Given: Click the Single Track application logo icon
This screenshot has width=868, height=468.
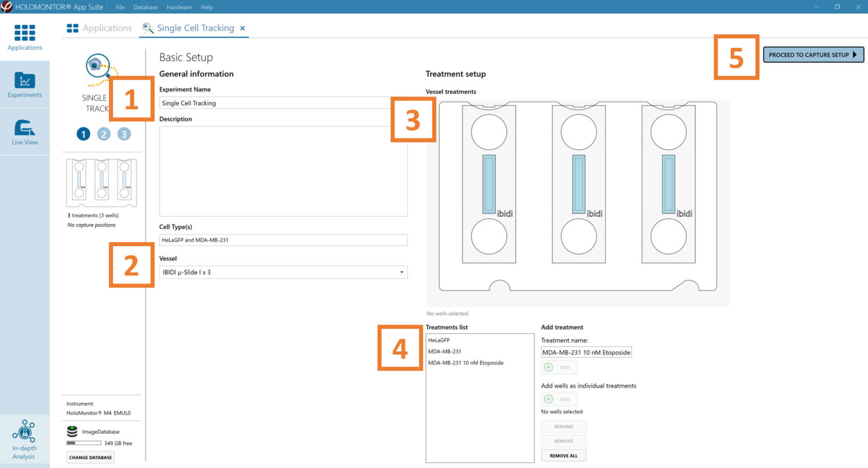Looking at the screenshot, I should click(x=98, y=67).
